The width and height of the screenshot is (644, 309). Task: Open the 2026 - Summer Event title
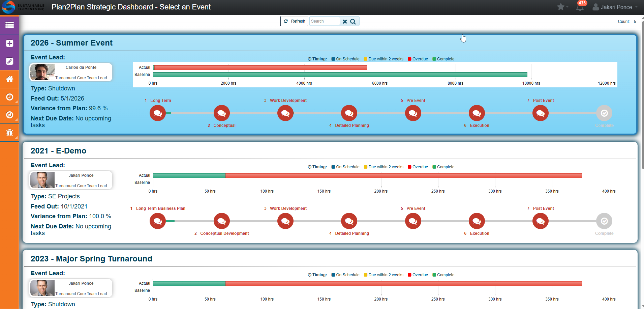point(71,43)
